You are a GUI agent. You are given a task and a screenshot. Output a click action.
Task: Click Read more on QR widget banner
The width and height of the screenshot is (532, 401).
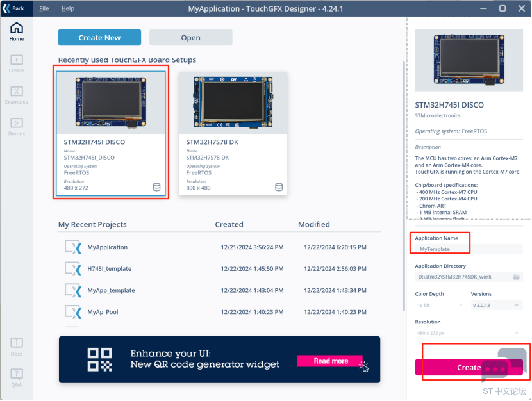coord(331,361)
